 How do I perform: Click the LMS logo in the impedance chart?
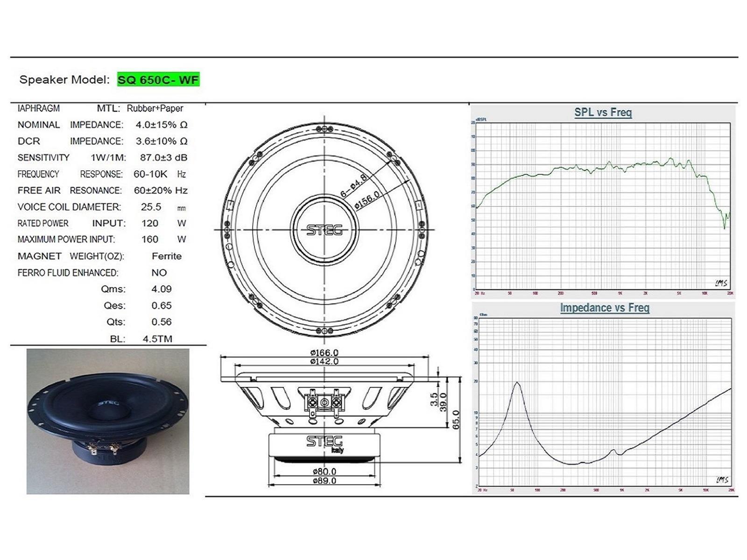[722, 480]
